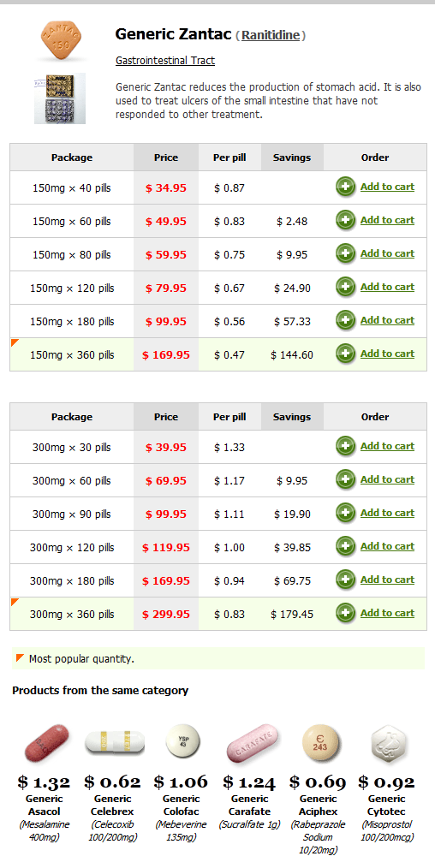
Task: Add 150mg × 180 pills to cart
Action: pyautogui.click(x=387, y=320)
